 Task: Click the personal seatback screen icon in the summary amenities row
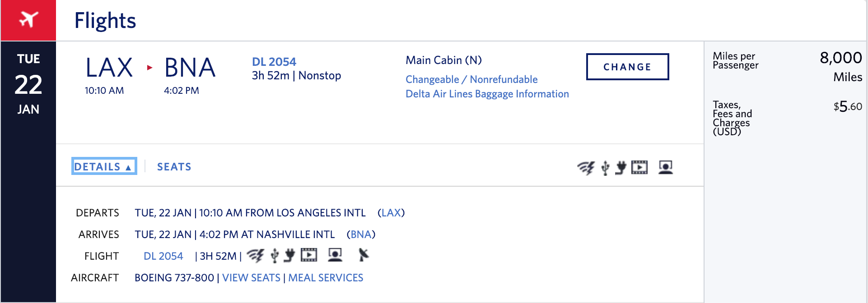point(665,168)
